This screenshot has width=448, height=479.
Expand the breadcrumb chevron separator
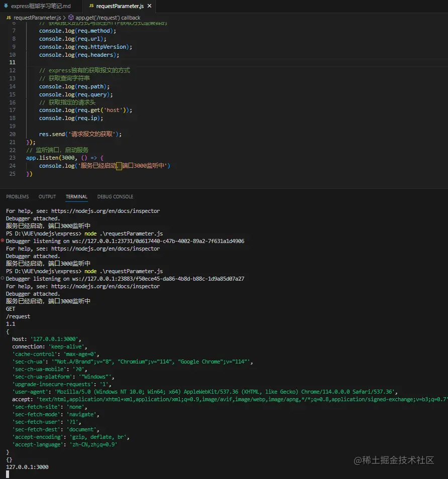(x=64, y=18)
